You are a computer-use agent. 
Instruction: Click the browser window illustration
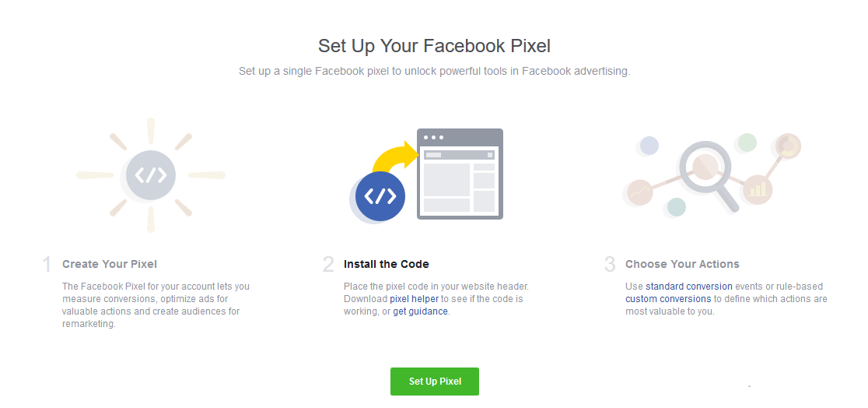(460, 174)
